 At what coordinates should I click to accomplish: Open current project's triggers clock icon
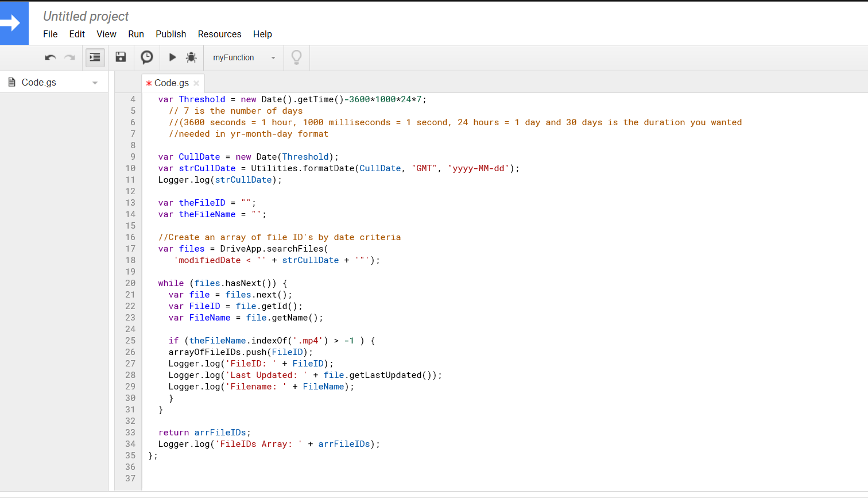click(147, 57)
